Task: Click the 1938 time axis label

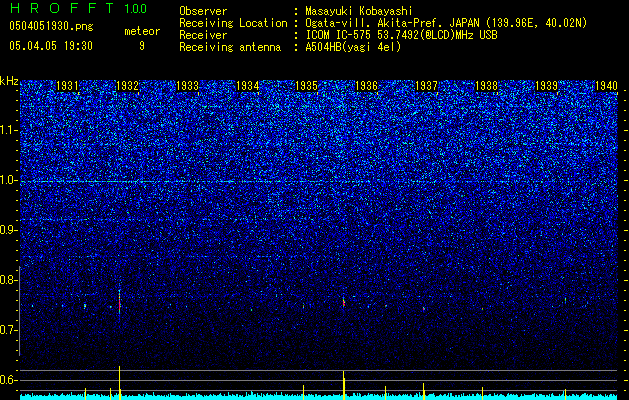Action: point(486,86)
